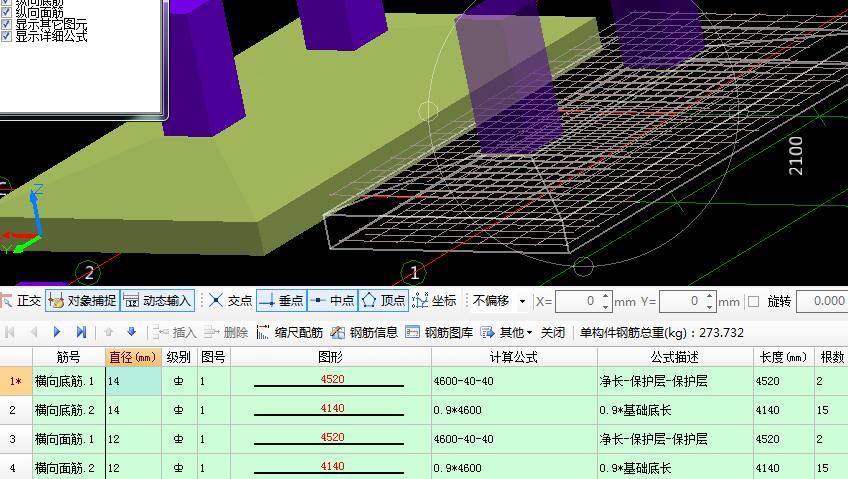Image resolution: width=848 pixels, height=479 pixels.
Task: Click the X offset input field
Action: click(x=578, y=301)
